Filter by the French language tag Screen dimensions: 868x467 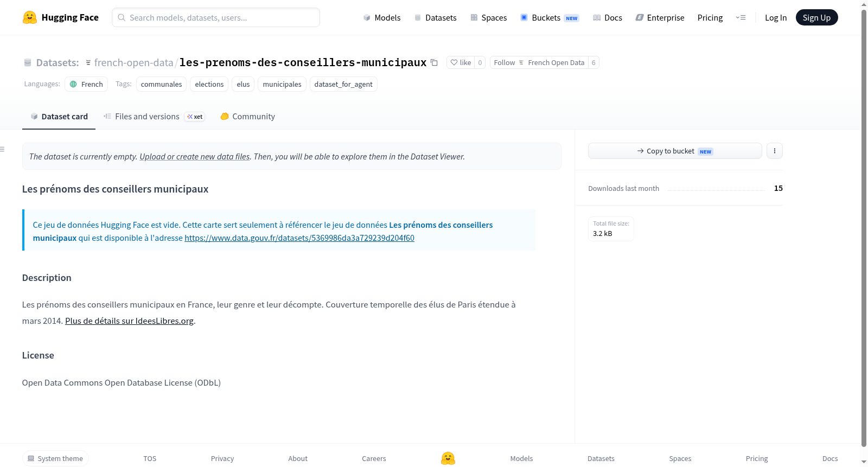[x=86, y=84]
